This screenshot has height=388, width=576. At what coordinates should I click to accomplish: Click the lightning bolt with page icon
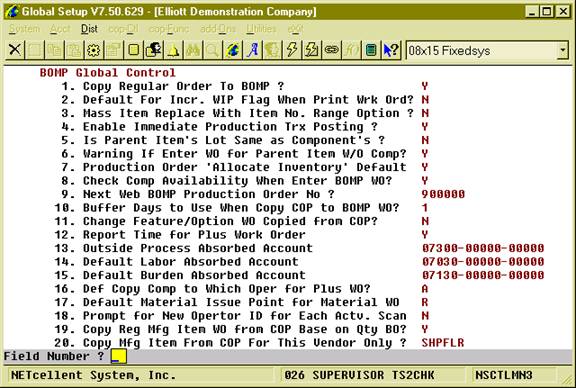pyautogui.click(x=312, y=50)
